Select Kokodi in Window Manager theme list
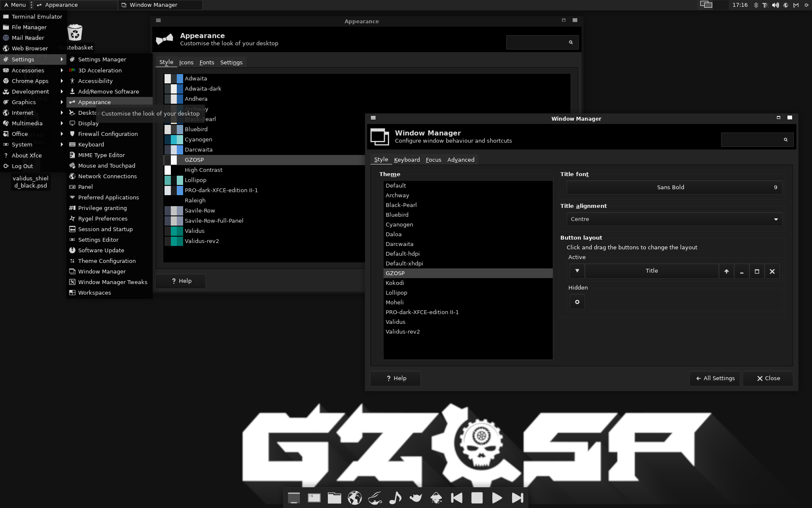Screen dimensions: 812x508 (468, 283)
